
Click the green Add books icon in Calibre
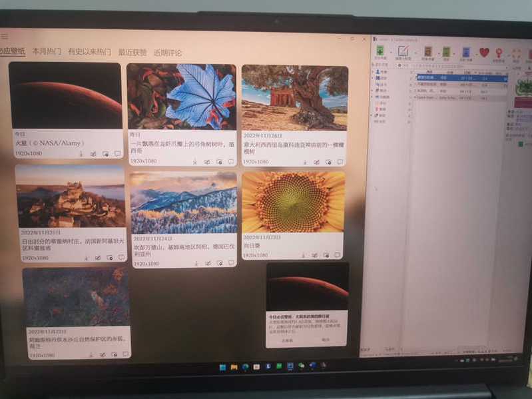[380, 51]
